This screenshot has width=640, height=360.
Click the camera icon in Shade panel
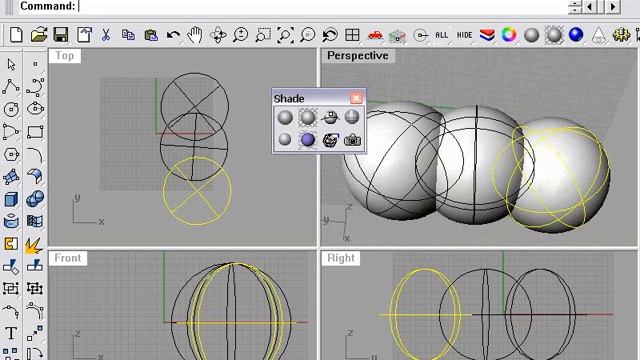(x=352, y=140)
